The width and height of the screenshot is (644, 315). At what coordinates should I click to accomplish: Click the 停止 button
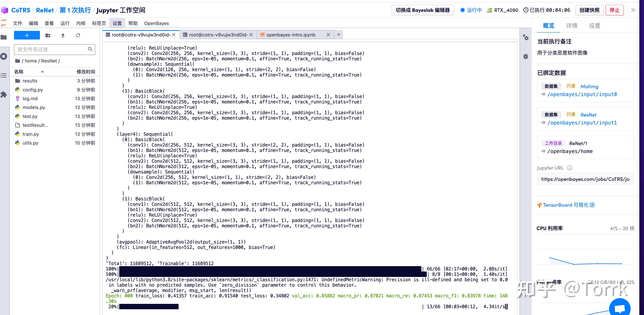614,10
